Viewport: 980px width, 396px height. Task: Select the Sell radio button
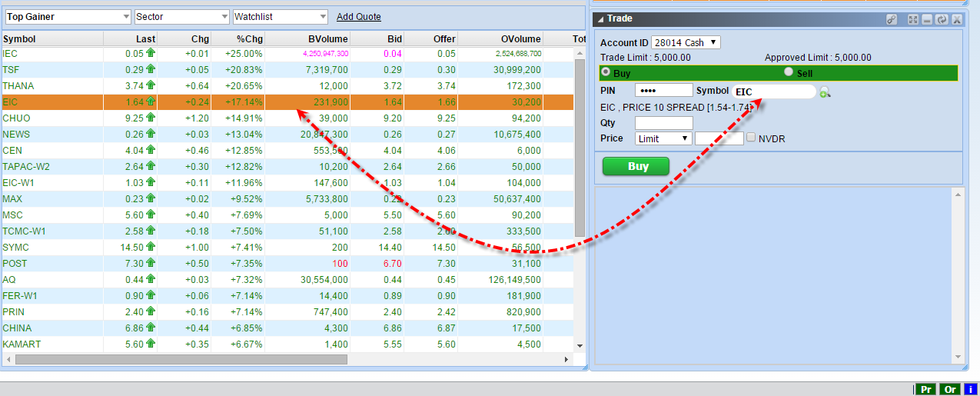[788, 72]
